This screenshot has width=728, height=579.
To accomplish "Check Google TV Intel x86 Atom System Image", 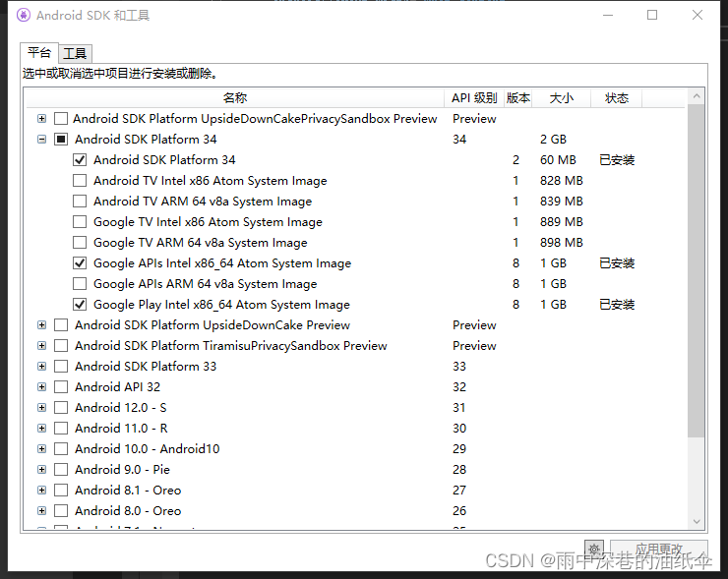I will click(80, 222).
